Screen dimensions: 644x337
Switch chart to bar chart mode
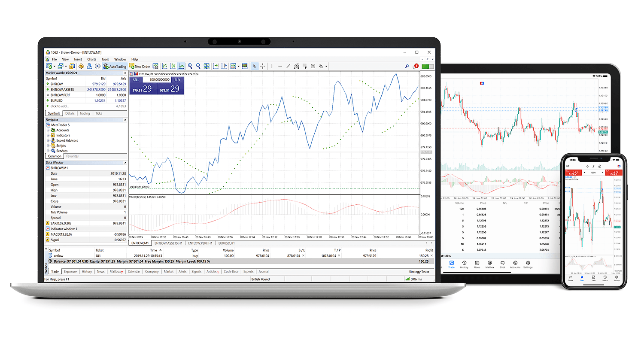[x=164, y=66]
